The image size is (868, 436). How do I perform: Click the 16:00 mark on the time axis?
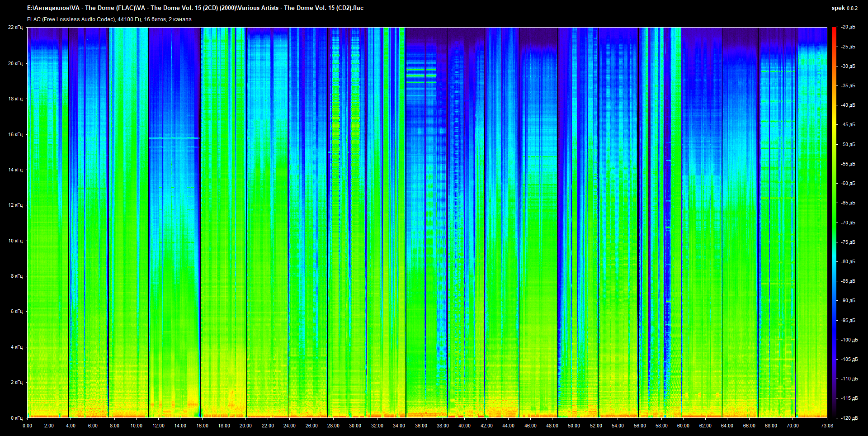tap(202, 426)
